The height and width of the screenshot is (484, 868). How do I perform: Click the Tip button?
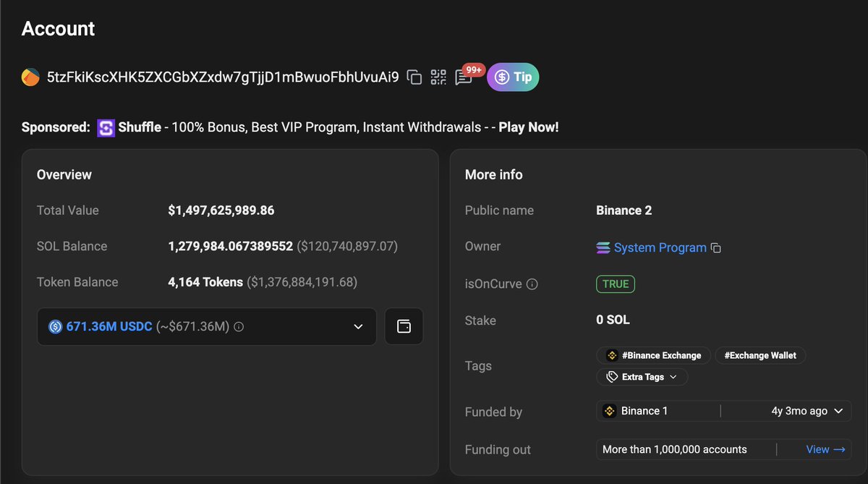point(513,77)
